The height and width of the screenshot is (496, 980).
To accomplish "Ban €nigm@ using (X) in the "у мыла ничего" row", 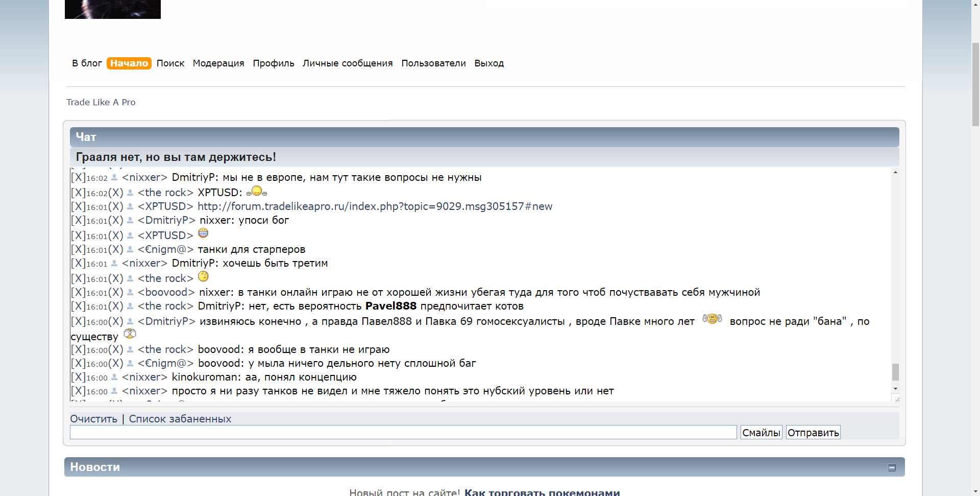I will [x=116, y=363].
